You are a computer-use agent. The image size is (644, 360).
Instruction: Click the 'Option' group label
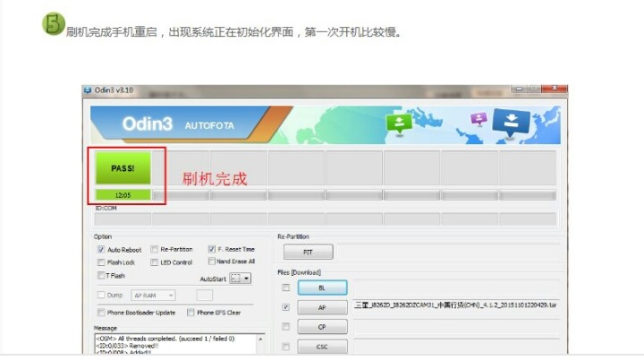(x=103, y=236)
